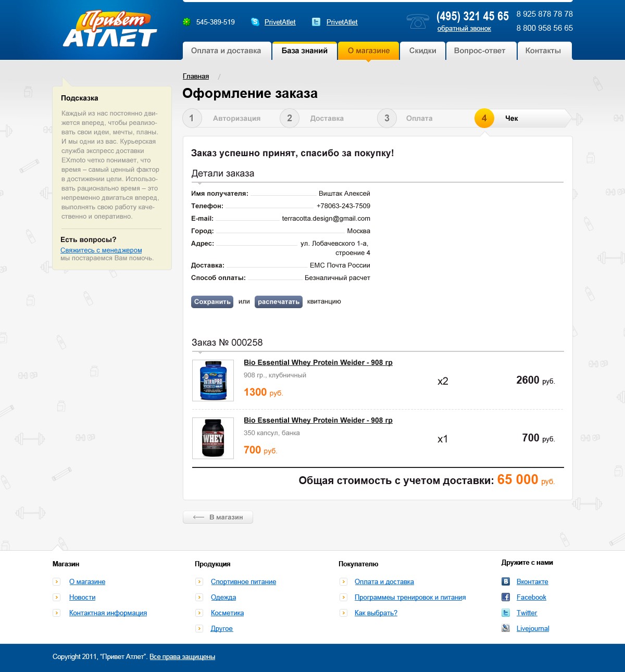This screenshot has width=625, height=672.
Task: Click the telephone icon near phone number
Action: (x=418, y=21)
